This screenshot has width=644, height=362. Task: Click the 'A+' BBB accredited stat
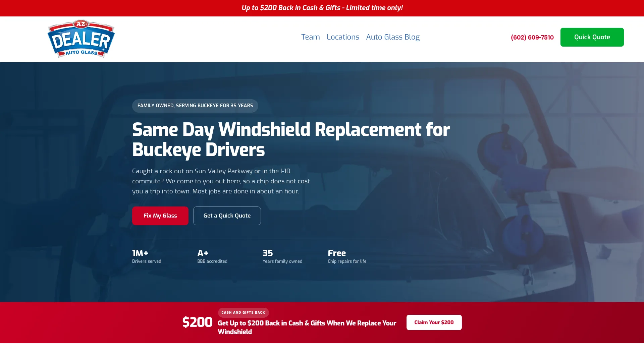(212, 256)
